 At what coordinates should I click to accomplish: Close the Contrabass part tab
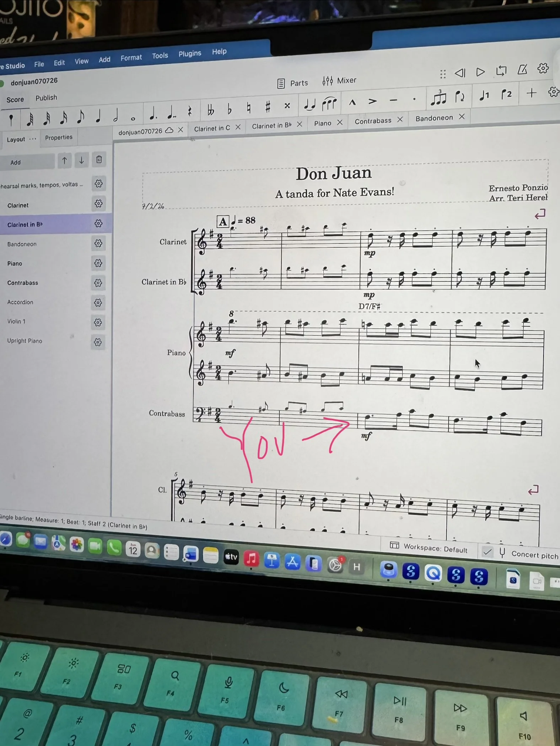(x=400, y=120)
